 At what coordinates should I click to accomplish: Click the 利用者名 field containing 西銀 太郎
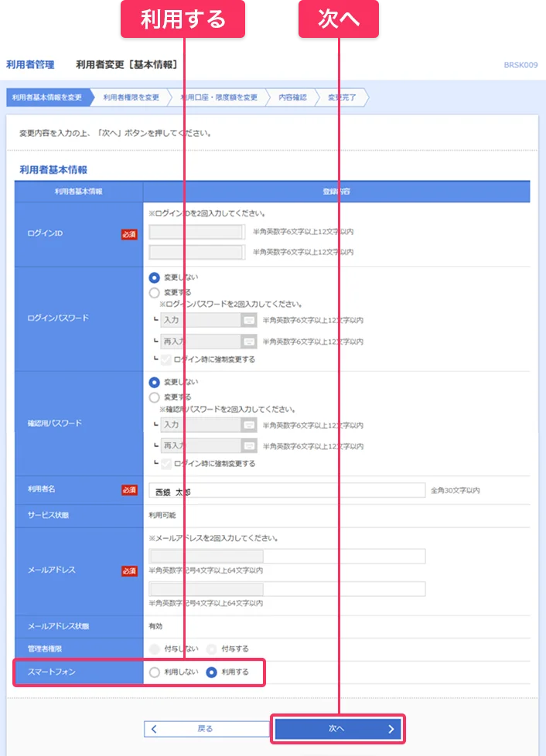click(287, 491)
